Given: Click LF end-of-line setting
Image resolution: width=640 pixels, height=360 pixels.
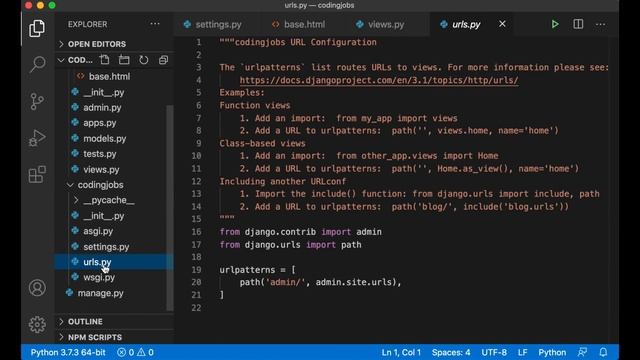Looking at the screenshot, I should pos(522,352).
